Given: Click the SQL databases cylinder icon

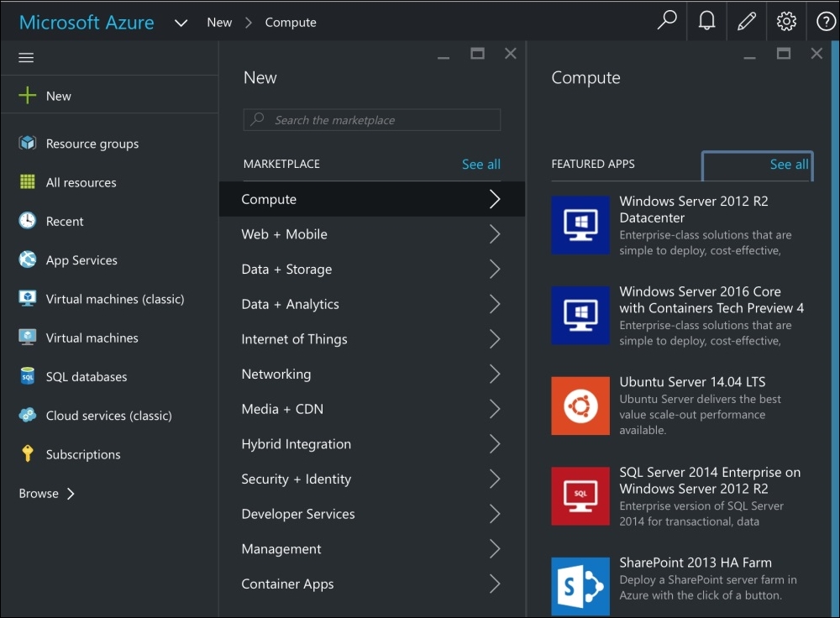Looking at the screenshot, I should click(28, 376).
